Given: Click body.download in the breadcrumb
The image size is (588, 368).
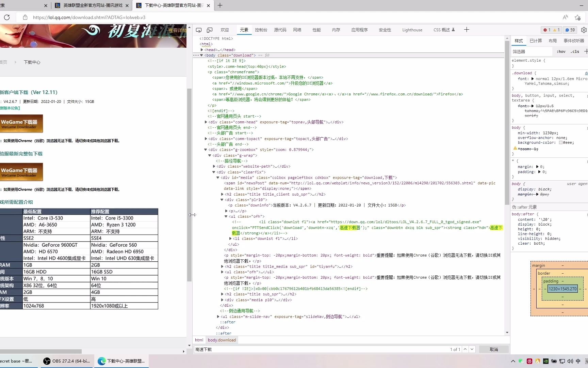Looking at the screenshot, I should pyautogui.click(x=222, y=340).
